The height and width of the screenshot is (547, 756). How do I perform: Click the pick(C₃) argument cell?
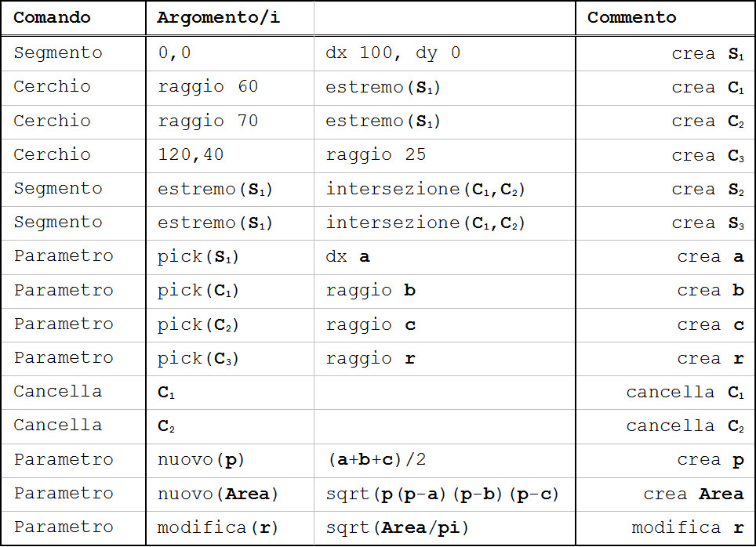click(x=198, y=358)
